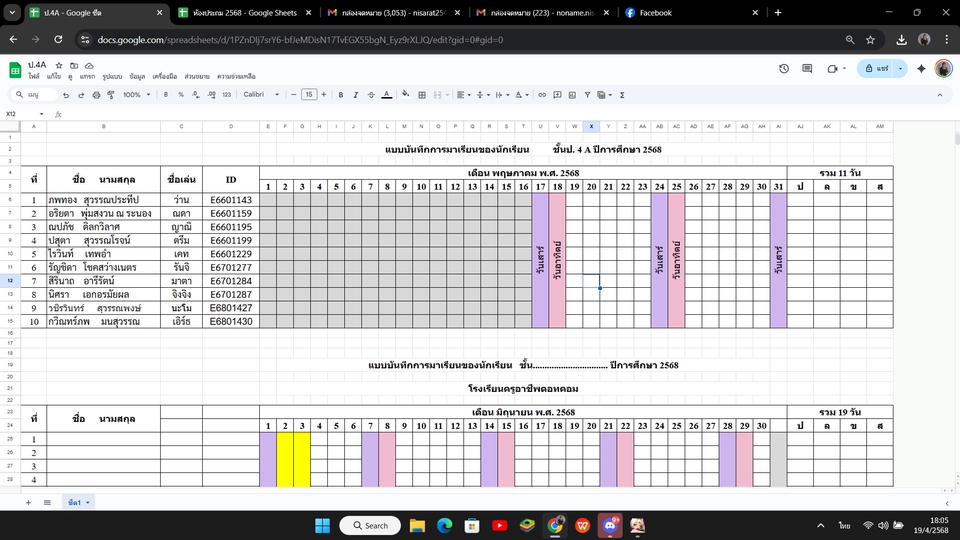Click the undo arrow in the toolbar
The image size is (960, 540).
66,95
